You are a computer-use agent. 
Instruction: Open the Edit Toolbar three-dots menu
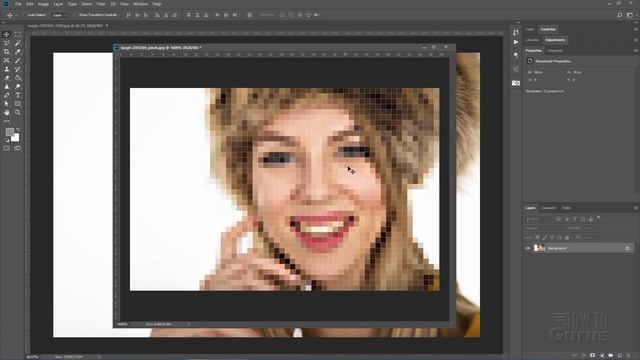pos(7,121)
